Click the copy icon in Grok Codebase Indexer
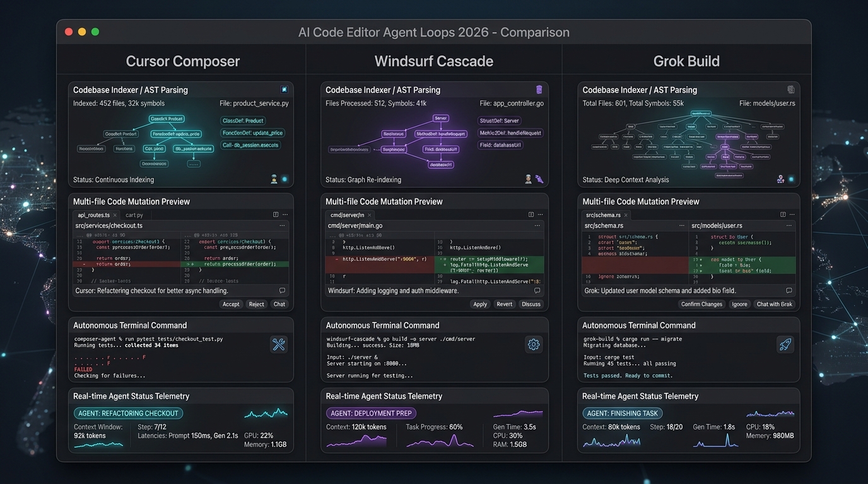This screenshot has height=484, width=868. pyautogui.click(x=790, y=89)
